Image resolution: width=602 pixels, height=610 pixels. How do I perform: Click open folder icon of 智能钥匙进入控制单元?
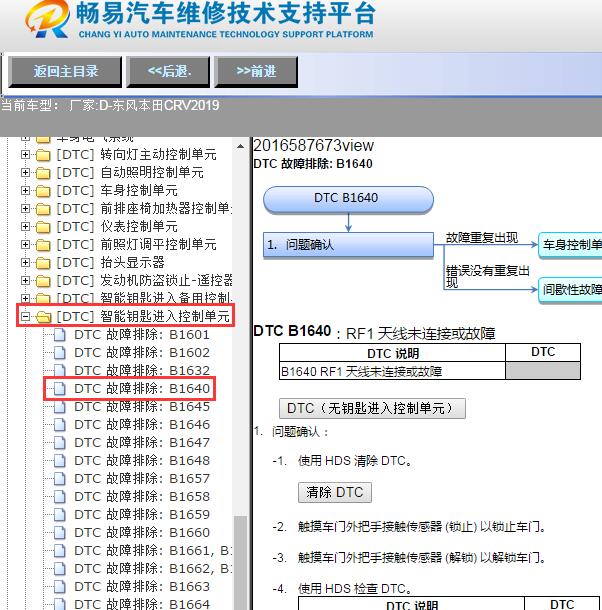pos(44,317)
